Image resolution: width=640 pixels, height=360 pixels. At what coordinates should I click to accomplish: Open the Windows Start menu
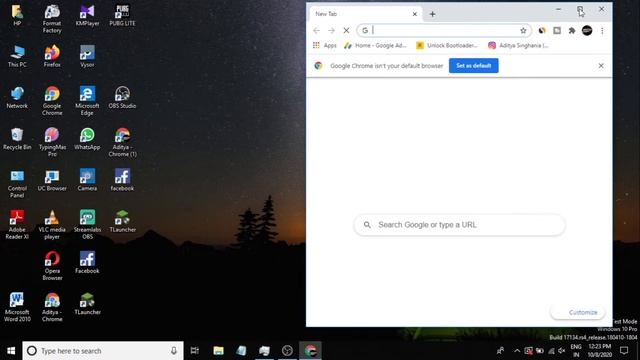click(11, 351)
